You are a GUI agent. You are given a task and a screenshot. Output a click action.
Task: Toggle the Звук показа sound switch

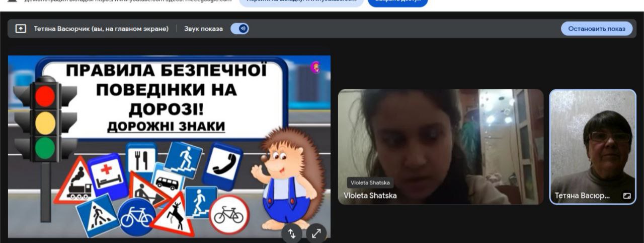pyautogui.click(x=239, y=29)
